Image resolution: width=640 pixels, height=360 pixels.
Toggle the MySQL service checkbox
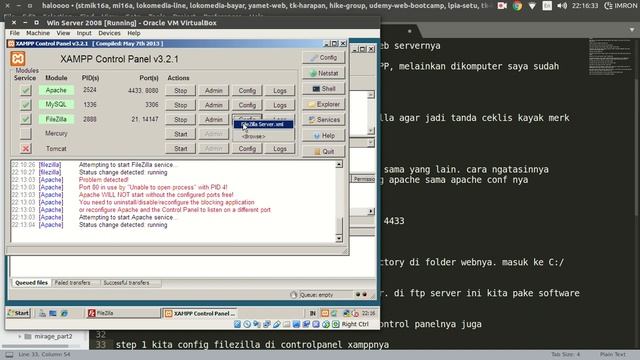click(25, 105)
